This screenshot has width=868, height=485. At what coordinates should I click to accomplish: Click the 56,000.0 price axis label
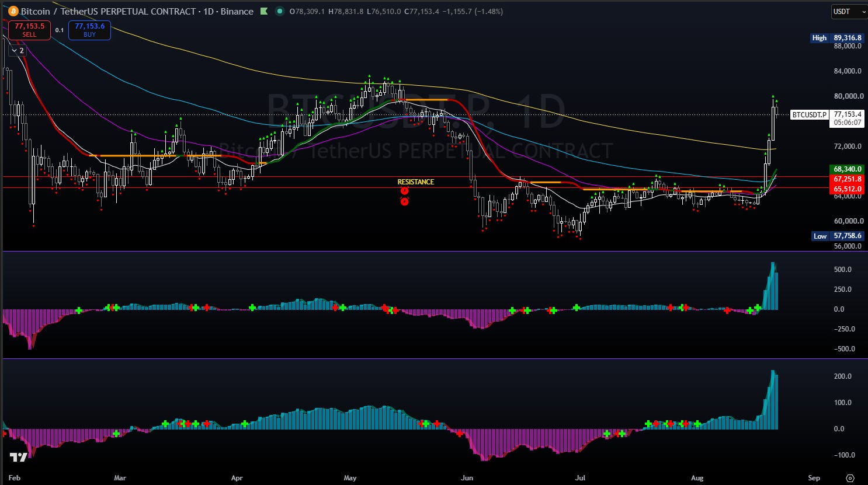tap(848, 246)
